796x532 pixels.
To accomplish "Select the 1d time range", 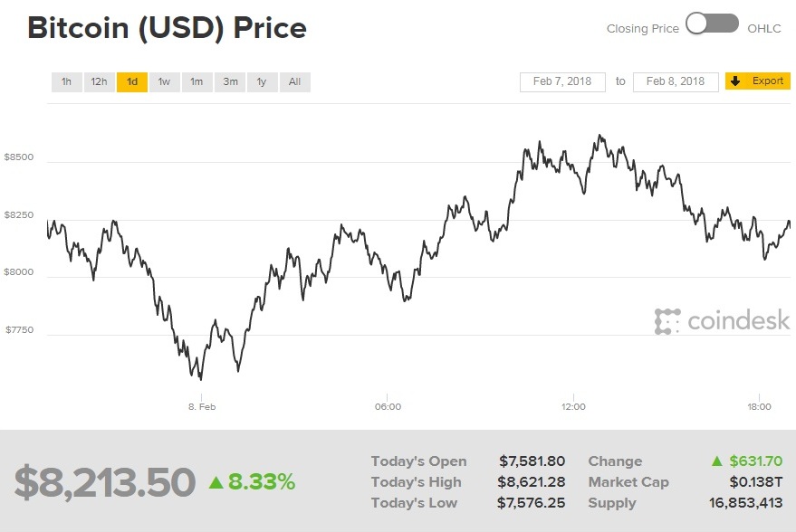I will 132,82.
